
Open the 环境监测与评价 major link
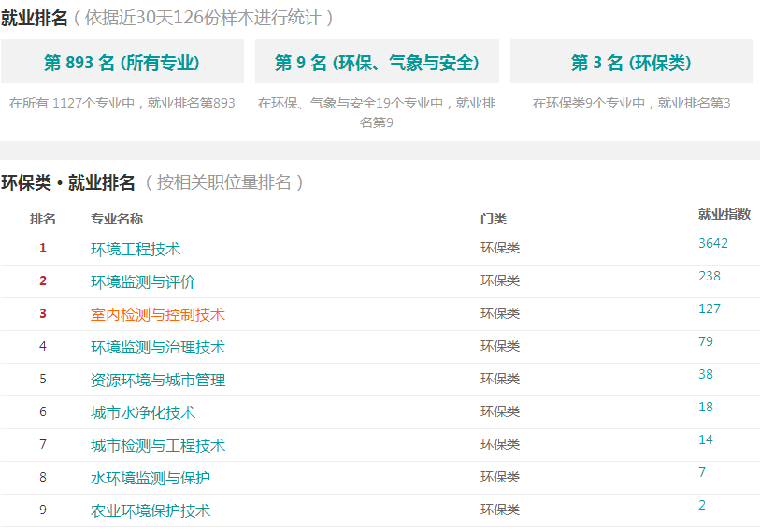[143, 281]
